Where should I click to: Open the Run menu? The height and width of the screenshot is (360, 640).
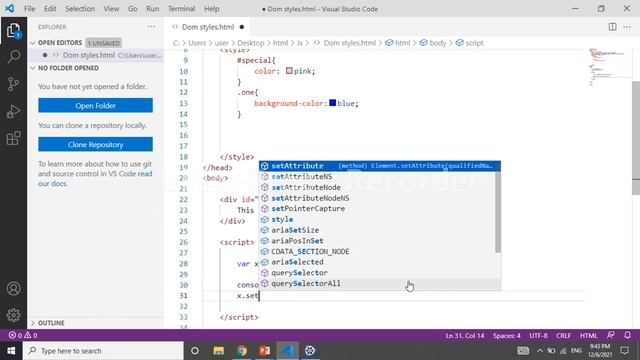153,9
